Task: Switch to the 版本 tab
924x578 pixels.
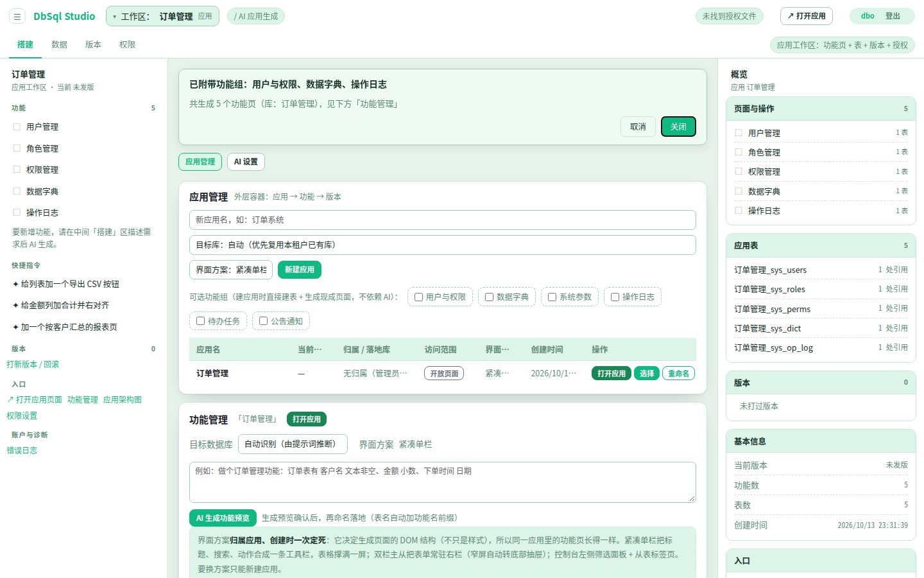Action: 94,44
